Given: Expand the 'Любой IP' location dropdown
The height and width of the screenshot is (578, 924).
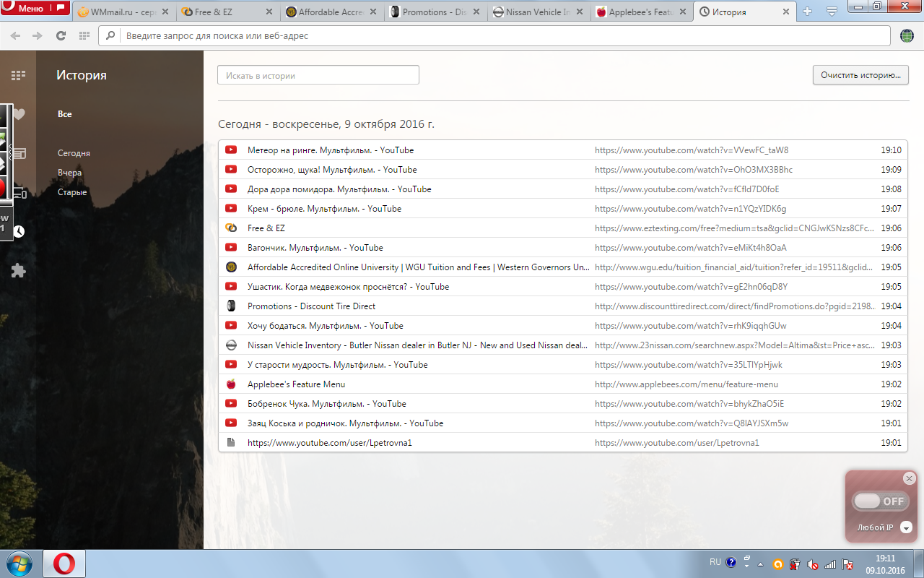Looking at the screenshot, I should click(907, 527).
